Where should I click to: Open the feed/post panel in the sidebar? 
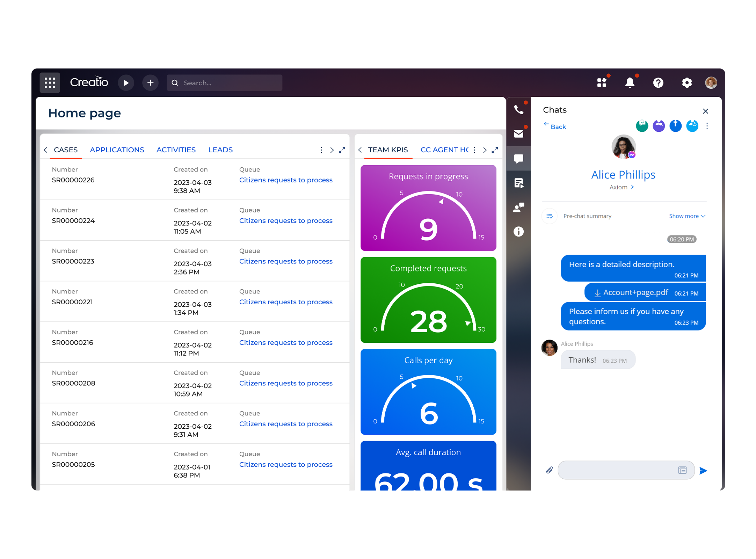click(518, 183)
